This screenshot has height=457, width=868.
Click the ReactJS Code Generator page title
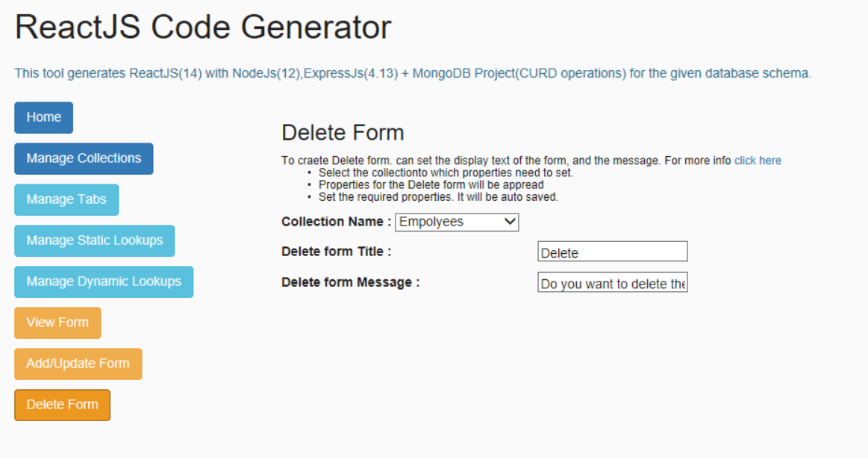[x=203, y=27]
